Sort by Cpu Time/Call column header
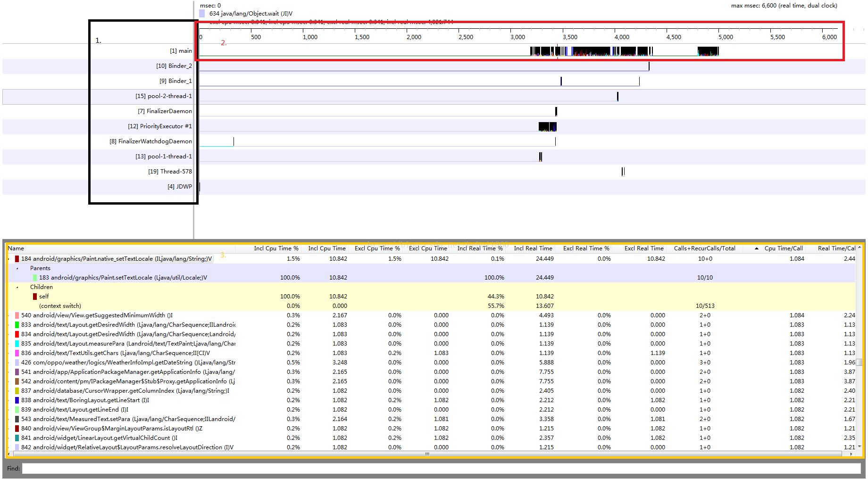The height and width of the screenshot is (479, 868). coord(784,248)
